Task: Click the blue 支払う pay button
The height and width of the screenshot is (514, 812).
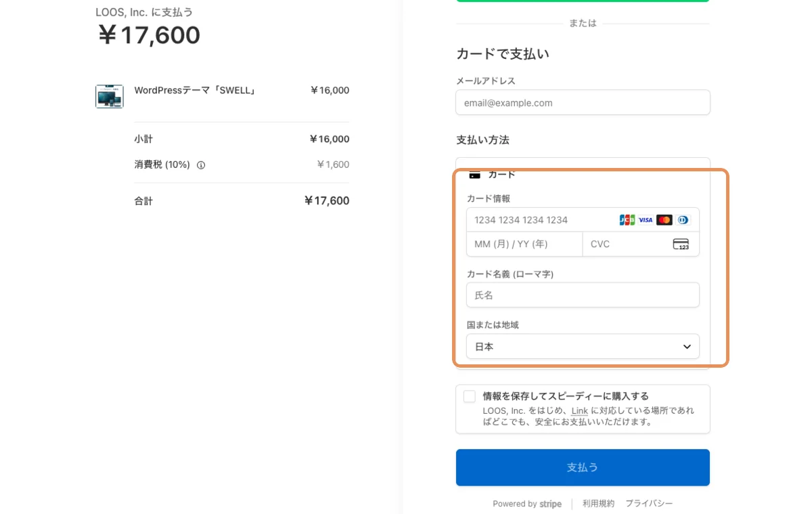Action: (x=583, y=467)
